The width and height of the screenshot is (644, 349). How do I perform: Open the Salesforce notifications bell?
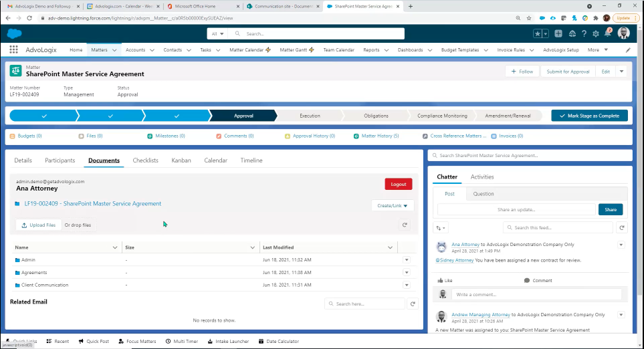(607, 33)
